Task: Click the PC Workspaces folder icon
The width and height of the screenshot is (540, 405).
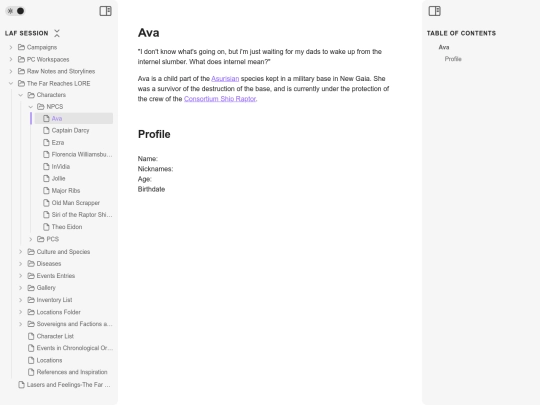Action: pyautogui.click(x=21, y=59)
